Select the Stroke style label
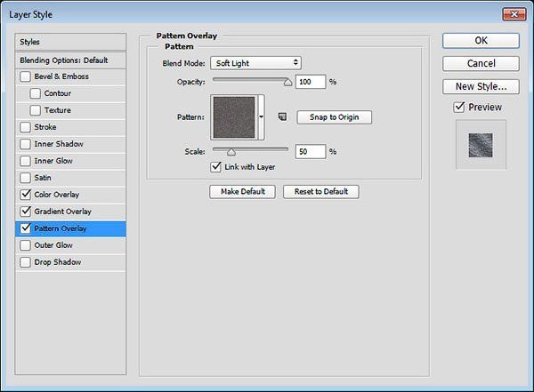The width and height of the screenshot is (534, 392). tap(45, 127)
